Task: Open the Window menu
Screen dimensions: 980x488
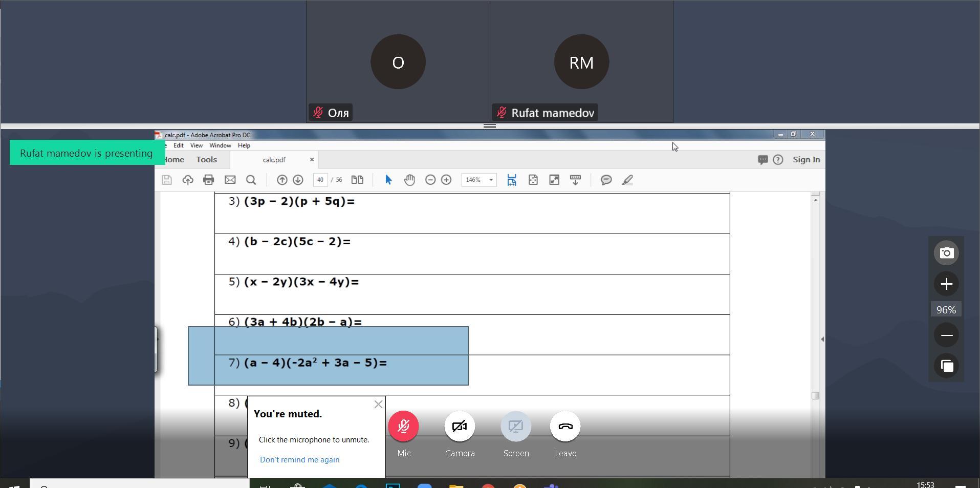Action: point(220,145)
